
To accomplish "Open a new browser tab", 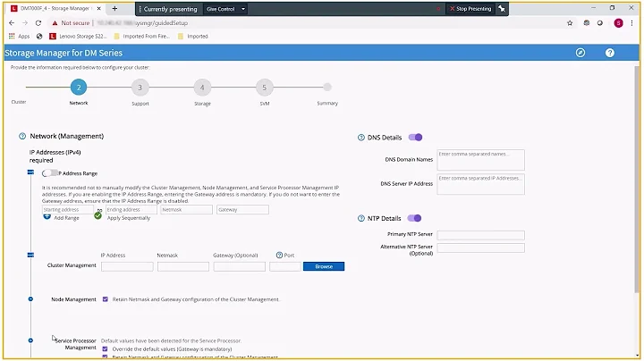I will (x=114, y=8).
